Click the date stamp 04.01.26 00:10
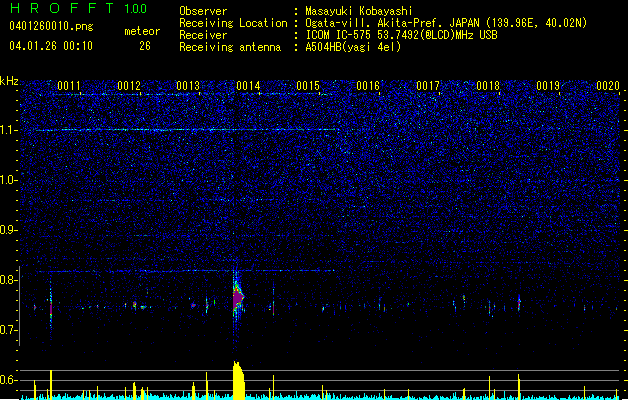 click(51, 46)
